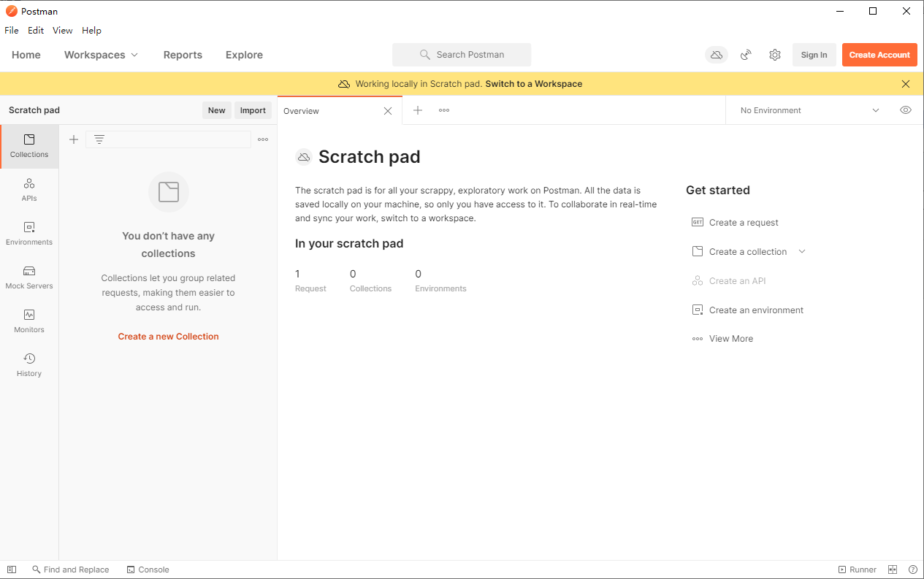The image size is (924, 579).
Task: Open Find and Replace
Action: pyautogui.click(x=71, y=570)
